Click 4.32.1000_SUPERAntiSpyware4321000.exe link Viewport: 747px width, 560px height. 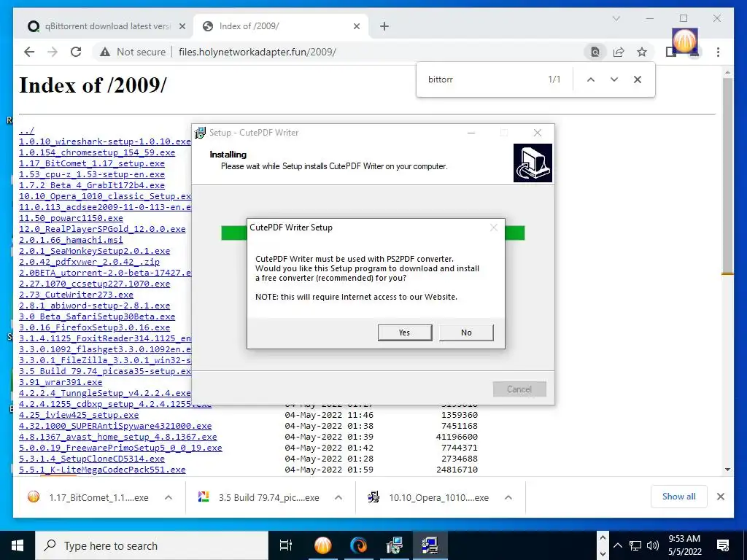point(115,426)
